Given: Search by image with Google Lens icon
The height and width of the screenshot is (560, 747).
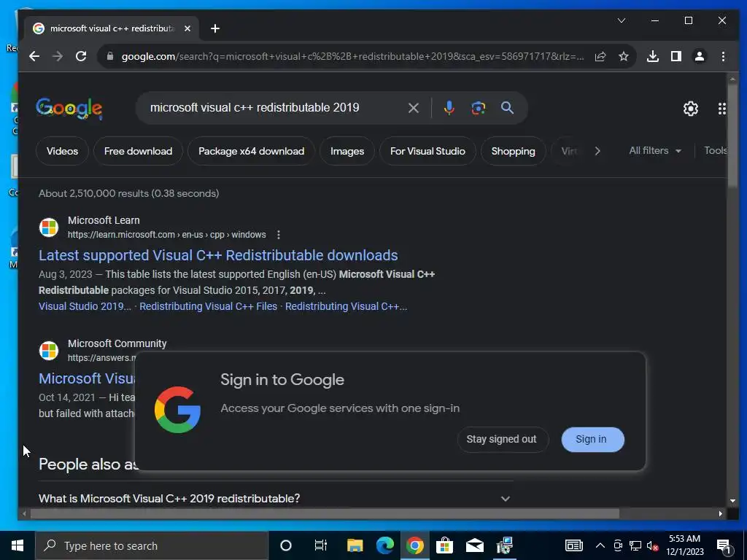Looking at the screenshot, I should (x=479, y=108).
